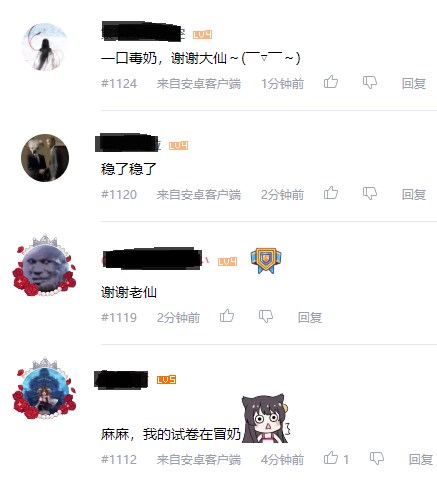Like the 稳了稳了 comment #1120

click(331, 193)
